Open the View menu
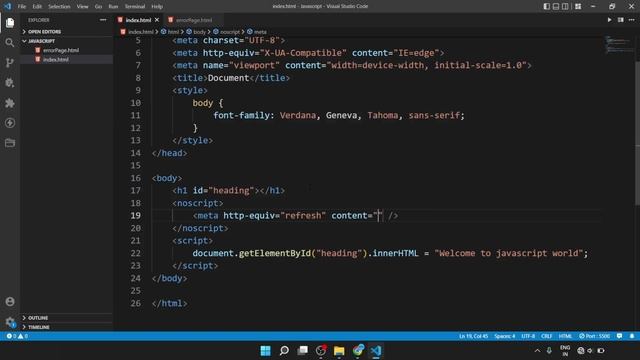 [x=82, y=6]
